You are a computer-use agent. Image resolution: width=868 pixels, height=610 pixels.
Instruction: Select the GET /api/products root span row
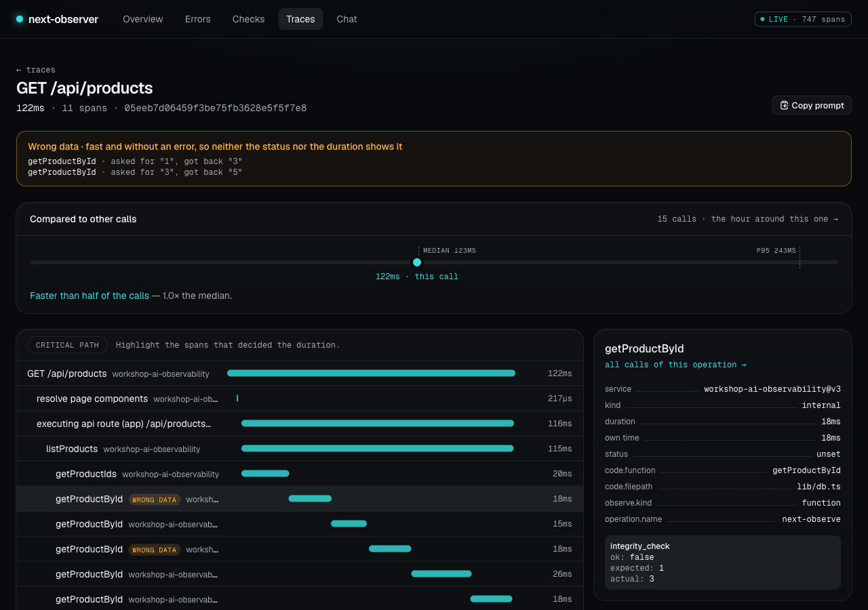300,373
